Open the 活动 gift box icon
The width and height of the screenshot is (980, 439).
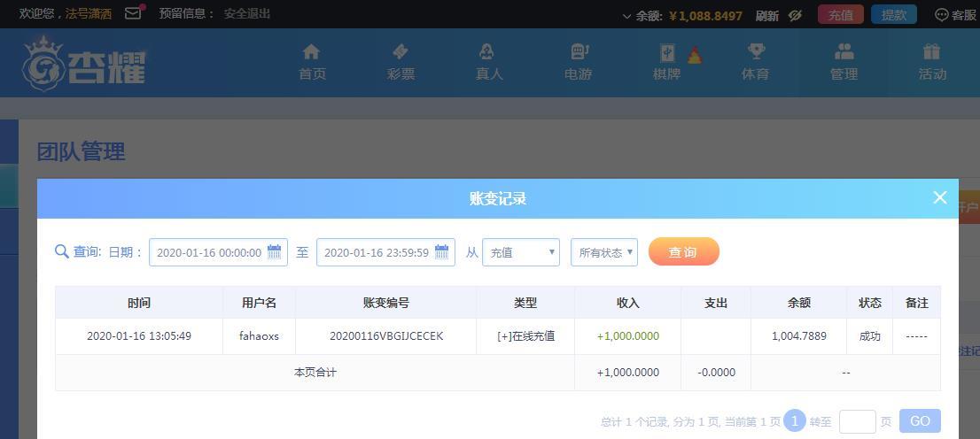coord(931,51)
